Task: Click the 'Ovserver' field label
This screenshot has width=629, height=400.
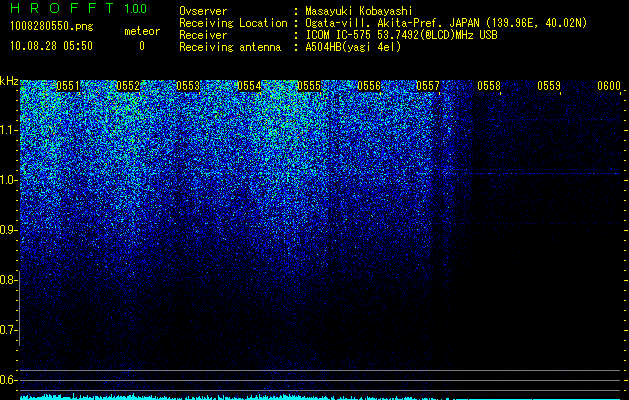Action: [203, 11]
